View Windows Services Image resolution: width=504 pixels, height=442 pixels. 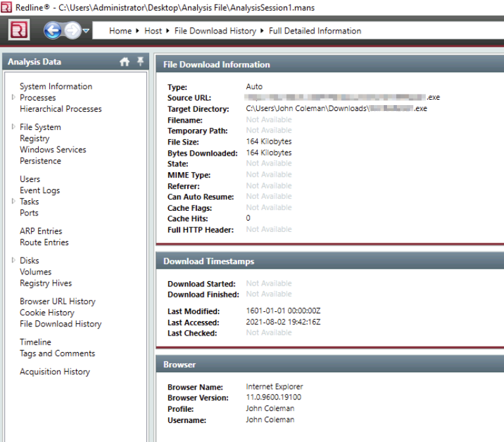pos(53,150)
